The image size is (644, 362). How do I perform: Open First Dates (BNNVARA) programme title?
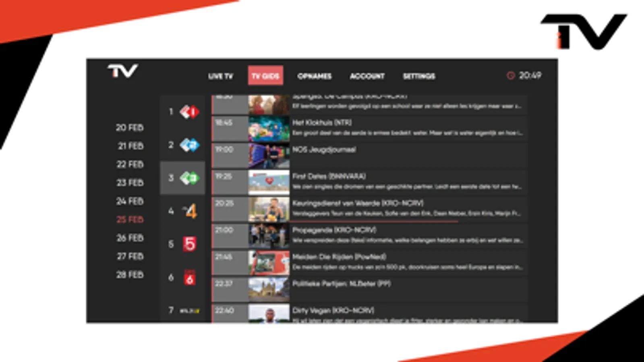tap(329, 176)
